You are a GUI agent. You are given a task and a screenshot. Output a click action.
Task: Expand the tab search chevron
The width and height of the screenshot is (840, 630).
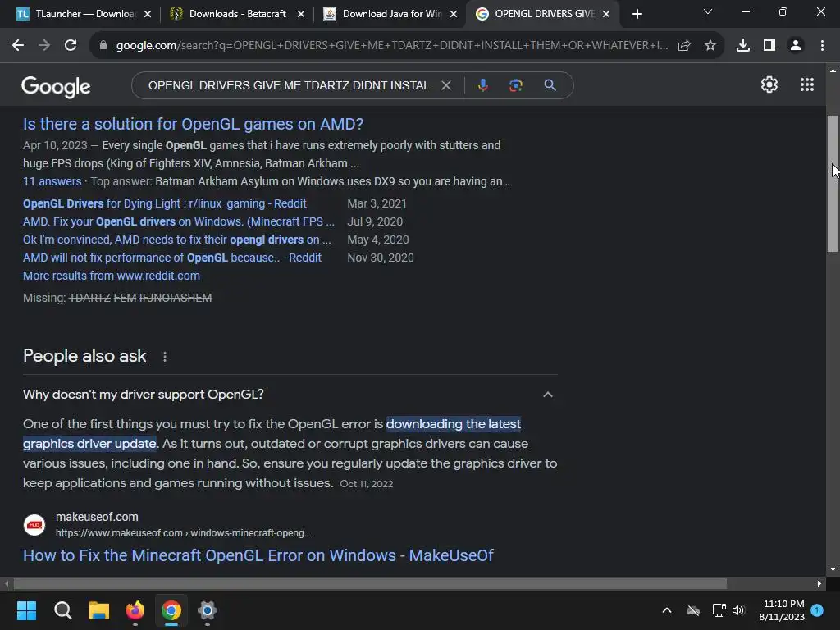point(708,11)
